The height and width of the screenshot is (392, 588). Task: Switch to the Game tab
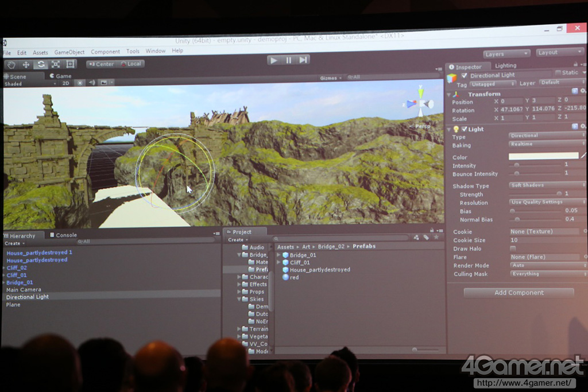(61, 76)
